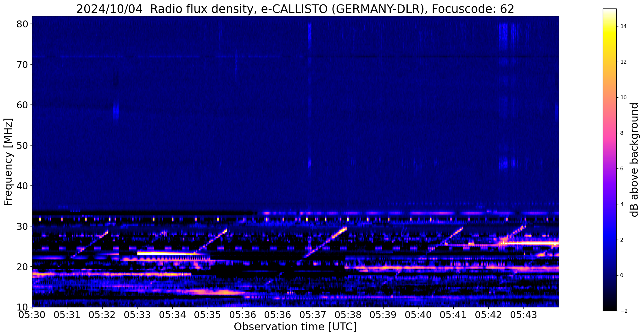Click the 12 tick on the colorbar
The image size is (644, 336).
[x=623, y=62]
